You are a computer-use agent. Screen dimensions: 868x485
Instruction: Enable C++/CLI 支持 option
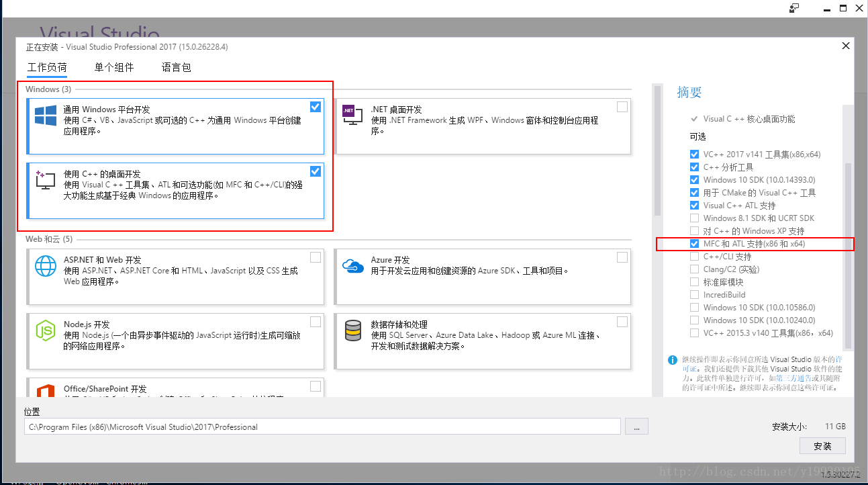(x=695, y=257)
